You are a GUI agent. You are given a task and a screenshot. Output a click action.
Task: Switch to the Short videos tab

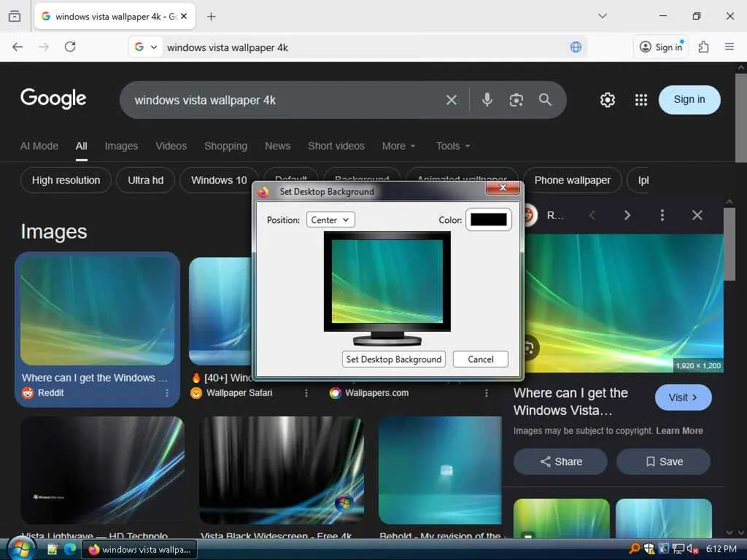pos(336,146)
